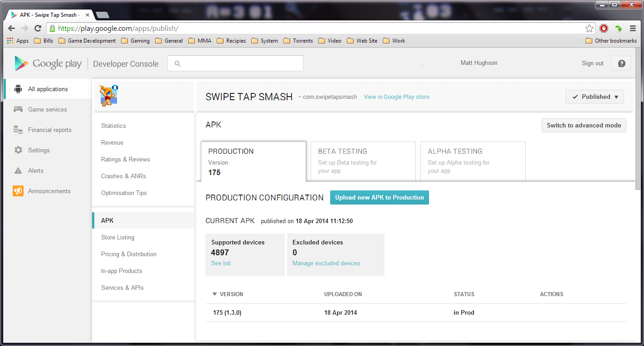Open In-app Products
Viewport: 644px width, 346px height.
[x=122, y=271]
